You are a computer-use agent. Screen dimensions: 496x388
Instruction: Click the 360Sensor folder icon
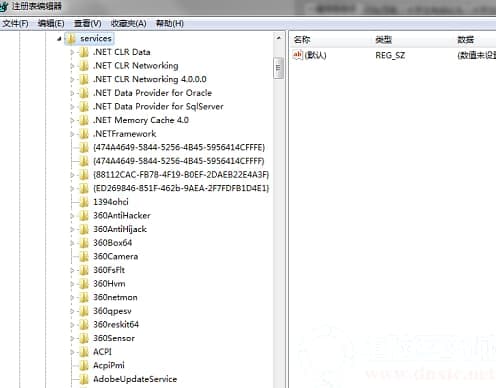click(x=84, y=338)
